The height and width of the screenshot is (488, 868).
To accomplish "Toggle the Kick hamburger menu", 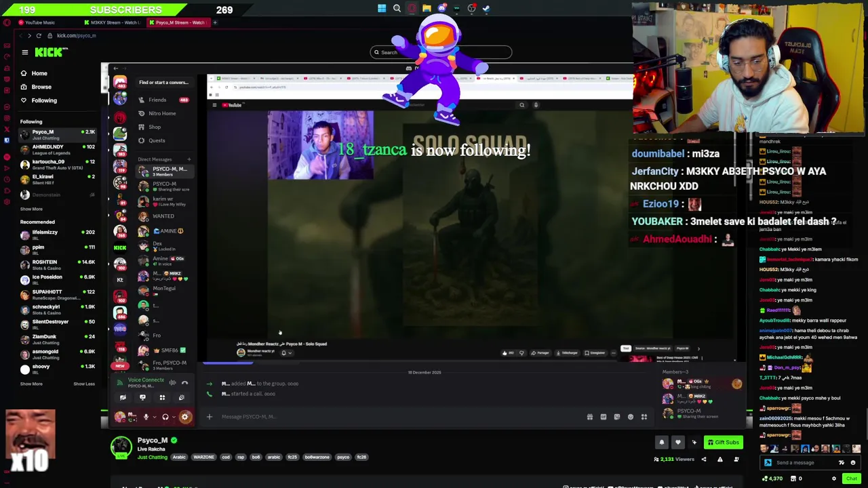I will (25, 52).
